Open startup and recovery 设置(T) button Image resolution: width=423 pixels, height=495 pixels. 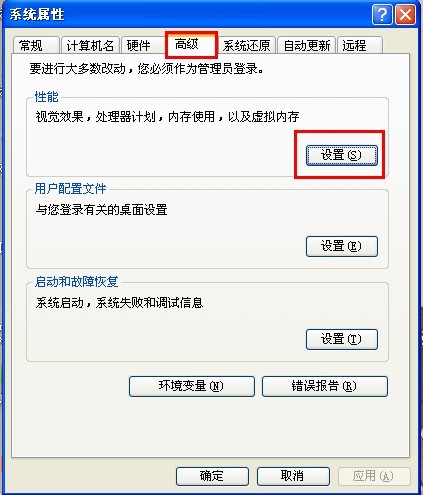tap(342, 339)
